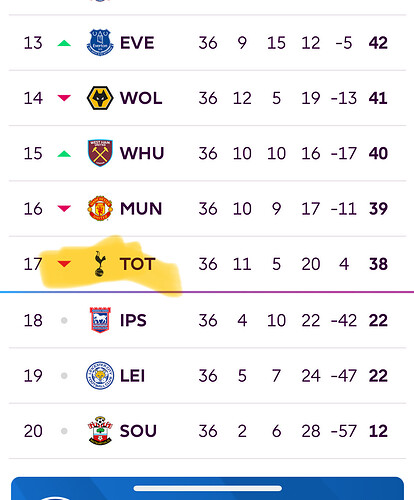Tap the Ipswich Town club crest
The width and height of the screenshot is (414, 500).
point(100,320)
